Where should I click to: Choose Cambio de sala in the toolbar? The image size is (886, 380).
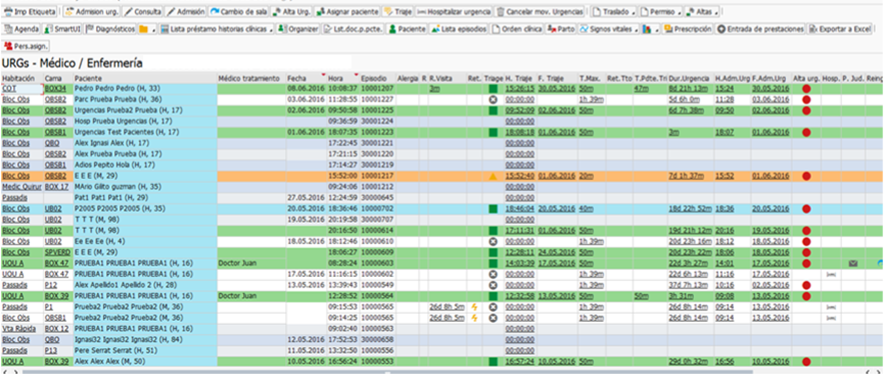click(238, 11)
